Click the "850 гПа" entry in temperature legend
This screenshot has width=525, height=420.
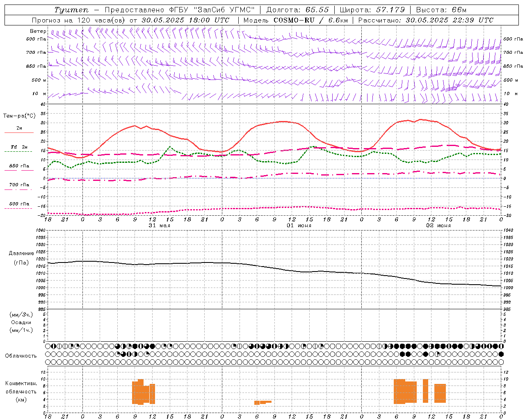pyautogui.click(x=19, y=166)
